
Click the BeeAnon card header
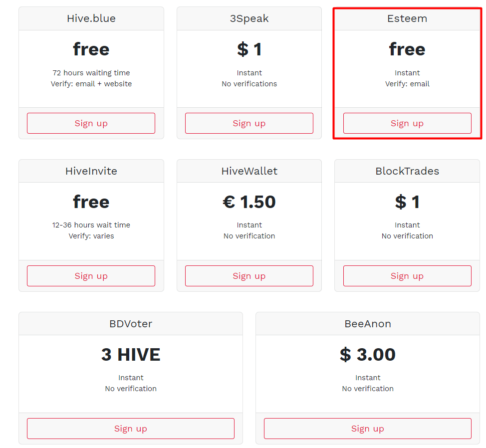[x=368, y=324]
